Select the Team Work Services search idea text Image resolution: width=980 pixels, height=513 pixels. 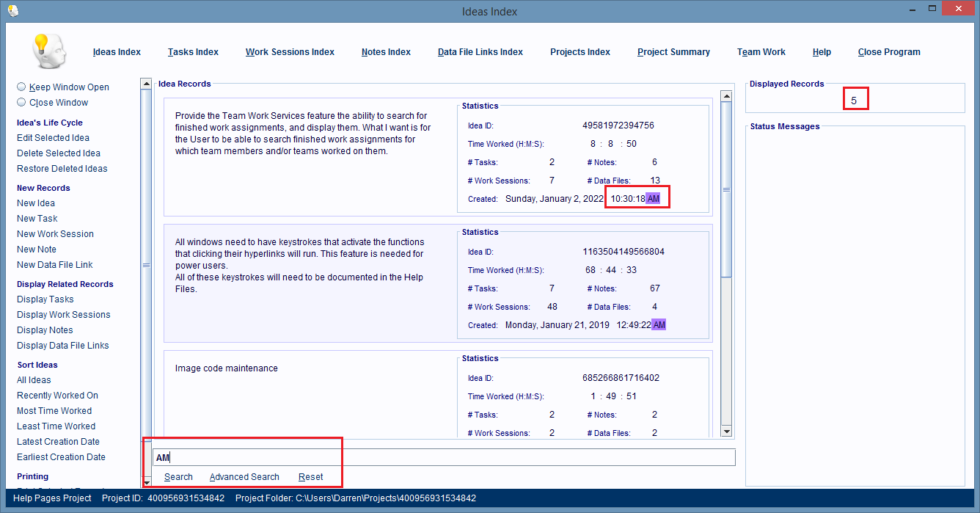click(x=303, y=134)
